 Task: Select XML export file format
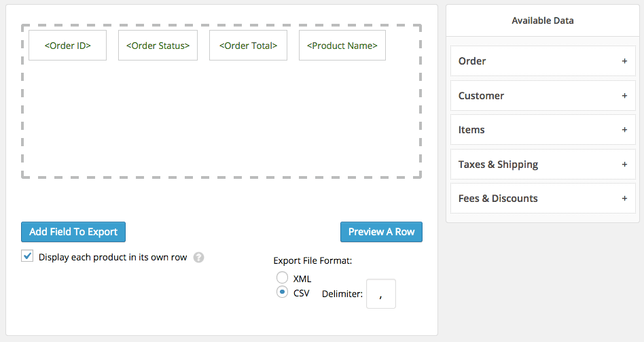pos(282,278)
